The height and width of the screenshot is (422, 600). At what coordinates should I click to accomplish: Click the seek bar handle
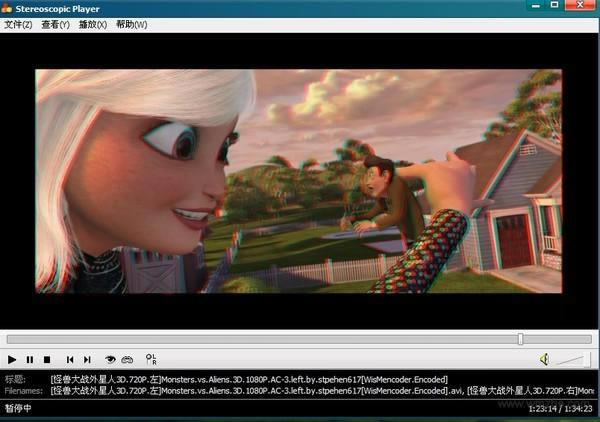(x=520, y=339)
